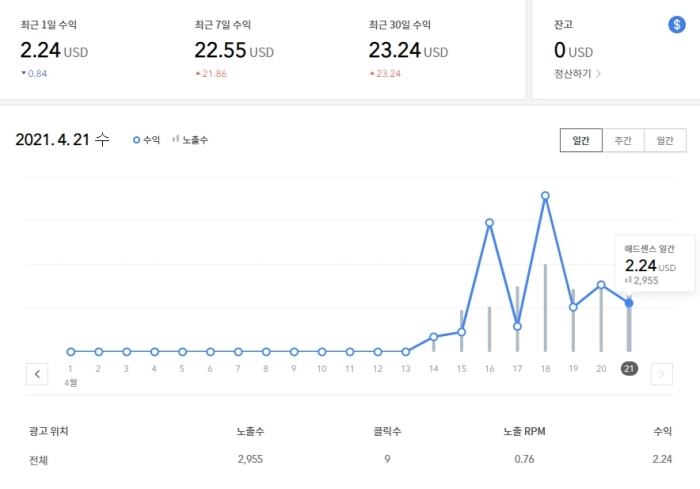Click the 2,955 cell in 전체 row
700x489 pixels.
[x=250, y=459]
